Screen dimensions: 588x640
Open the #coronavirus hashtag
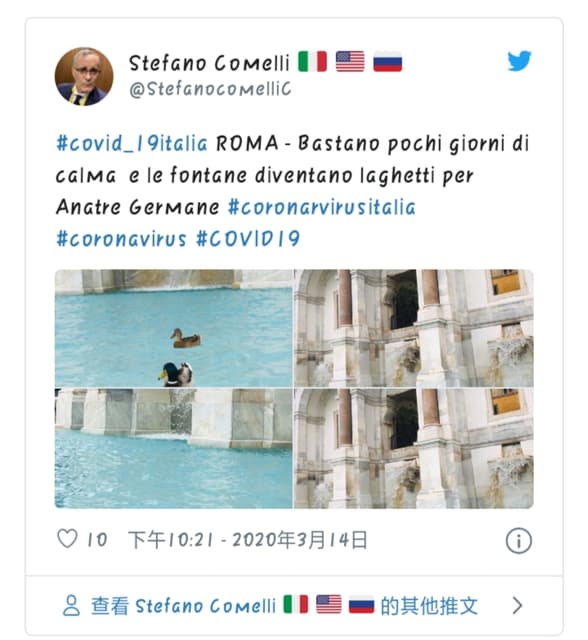pyautogui.click(x=121, y=239)
